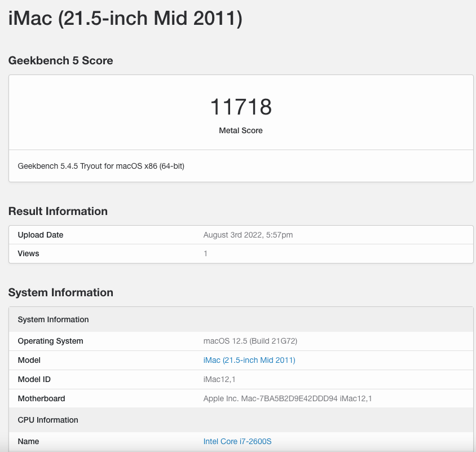Click the large iMac page title heading
Viewport: 476px width, 452px height.
tap(125, 19)
